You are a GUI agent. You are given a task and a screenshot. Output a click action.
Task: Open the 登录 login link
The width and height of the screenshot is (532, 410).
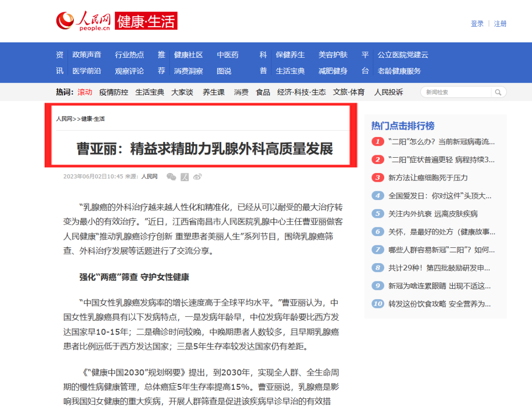[x=477, y=24]
